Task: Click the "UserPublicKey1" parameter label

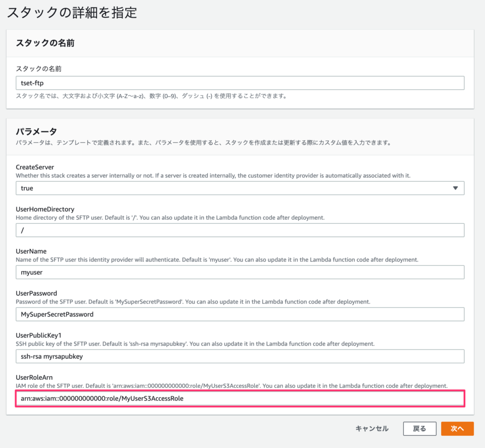Action: 38,335
